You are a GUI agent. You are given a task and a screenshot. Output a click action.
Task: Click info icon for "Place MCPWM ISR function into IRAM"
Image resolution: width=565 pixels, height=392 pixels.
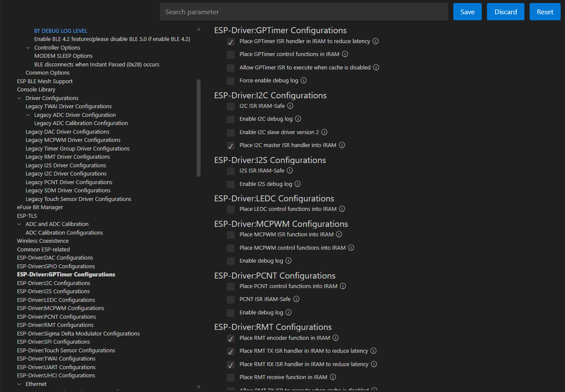[x=339, y=234]
